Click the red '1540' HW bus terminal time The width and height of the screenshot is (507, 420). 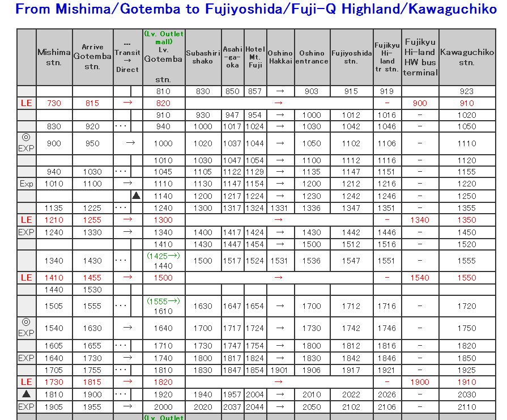(x=420, y=278)
